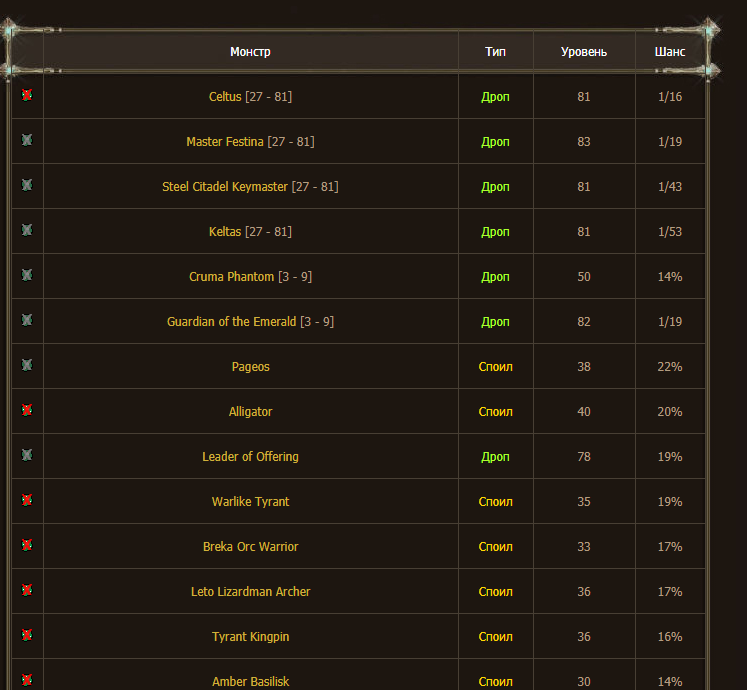Click the gray icon beside Master Festina

(27, 141)
